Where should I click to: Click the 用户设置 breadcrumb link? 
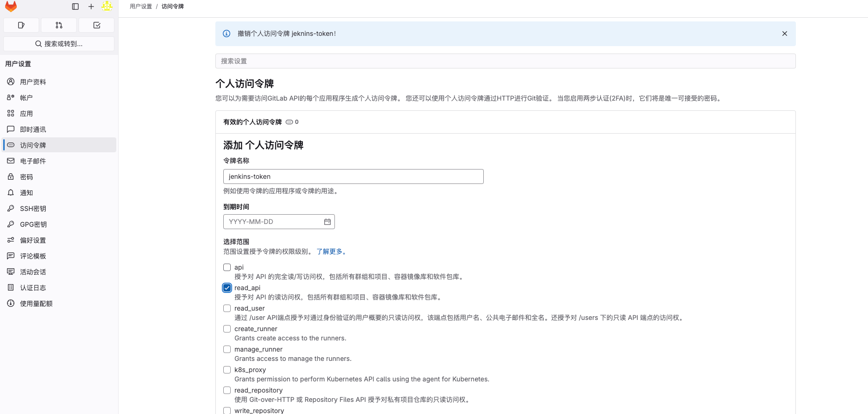(x=140, y=7)
